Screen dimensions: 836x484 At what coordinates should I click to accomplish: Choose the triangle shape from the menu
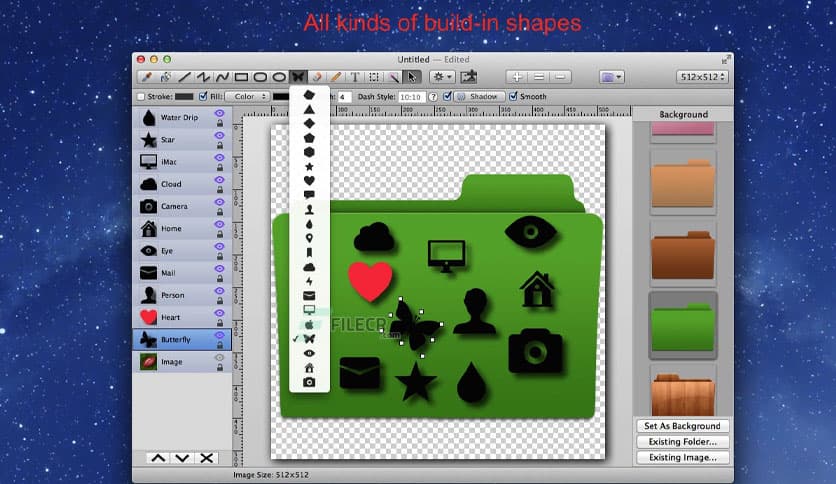click(x=309, y=109)
